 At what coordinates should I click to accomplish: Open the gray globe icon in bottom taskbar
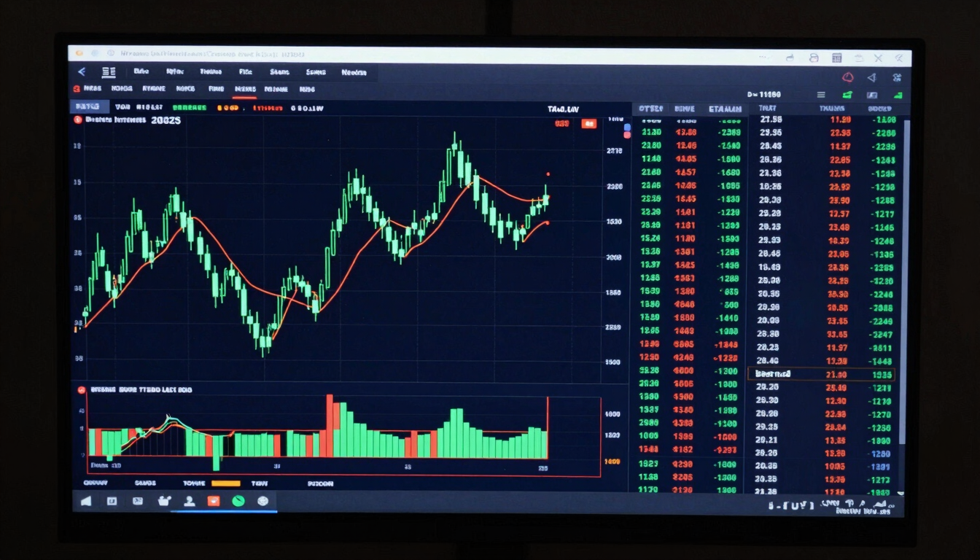point(263,501)
